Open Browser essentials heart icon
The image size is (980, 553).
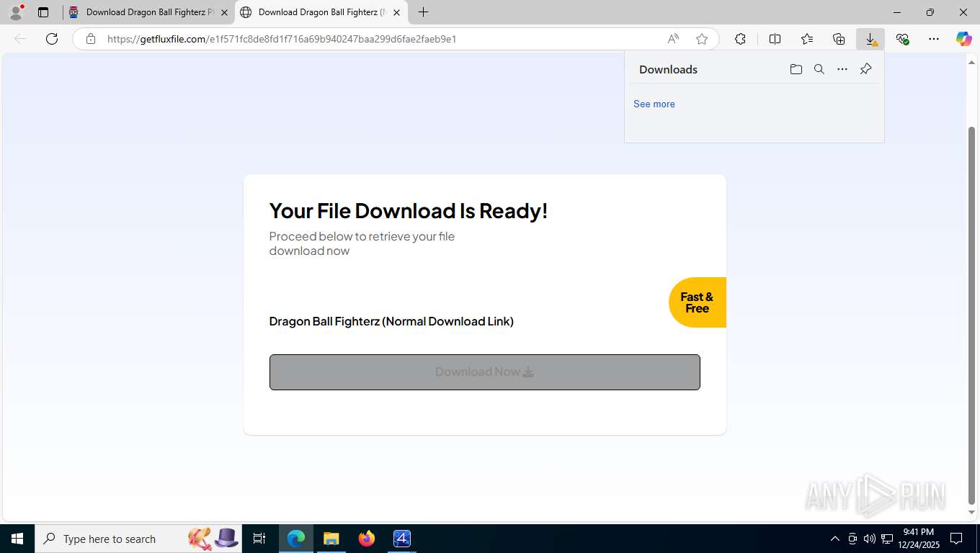tap(902, 39)
